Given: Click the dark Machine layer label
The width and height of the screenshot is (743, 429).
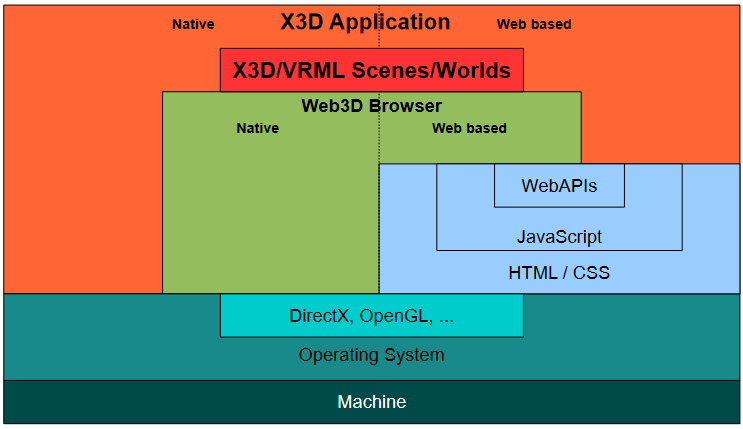Looking at the screenshot, I should pyautogui.click(x=371, y=402).
